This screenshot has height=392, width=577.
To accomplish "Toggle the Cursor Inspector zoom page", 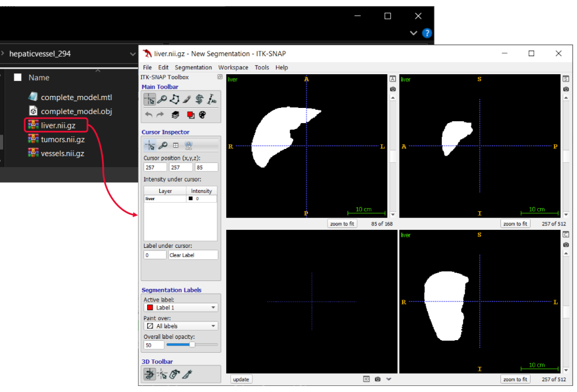I will point(163,145).
